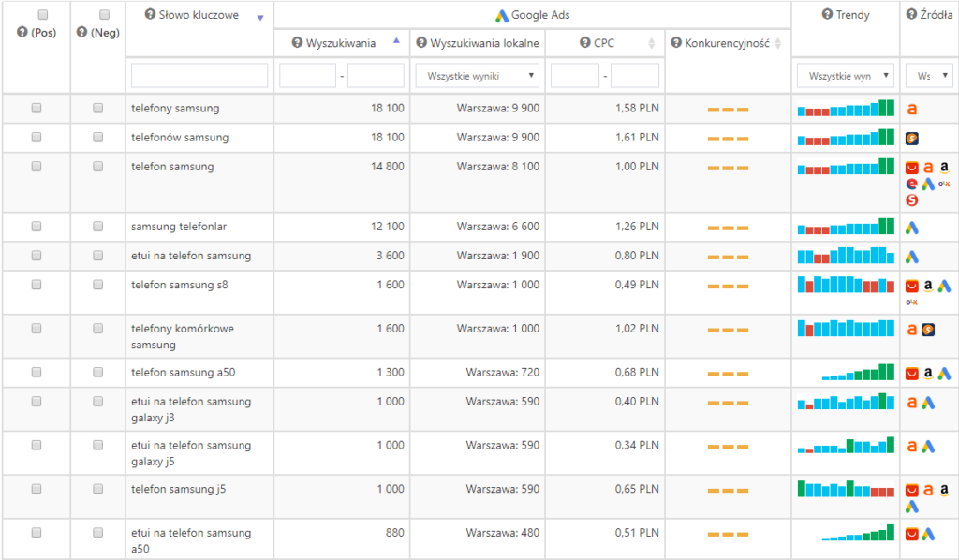Click Amazon icon in "telefon samsung j5" row

click(944, 490)
